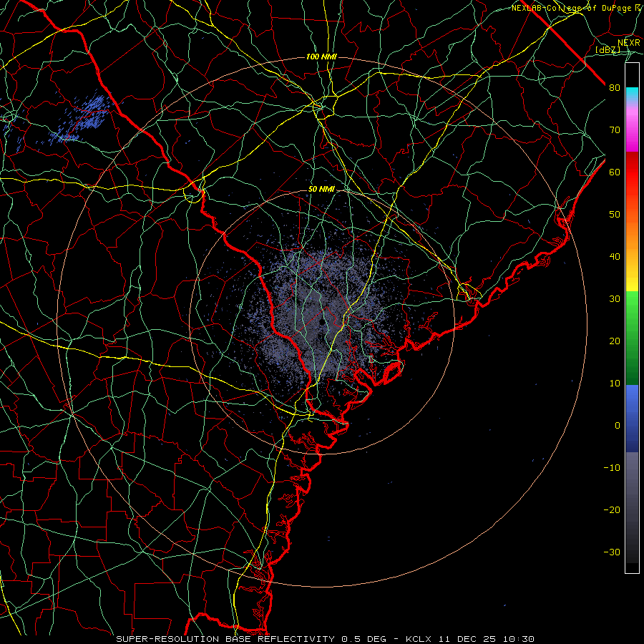Screen dimensions: 644x644
Task: Click the 100 NMI range ring label
Action: pyautogui.click(x=321, y=57)
